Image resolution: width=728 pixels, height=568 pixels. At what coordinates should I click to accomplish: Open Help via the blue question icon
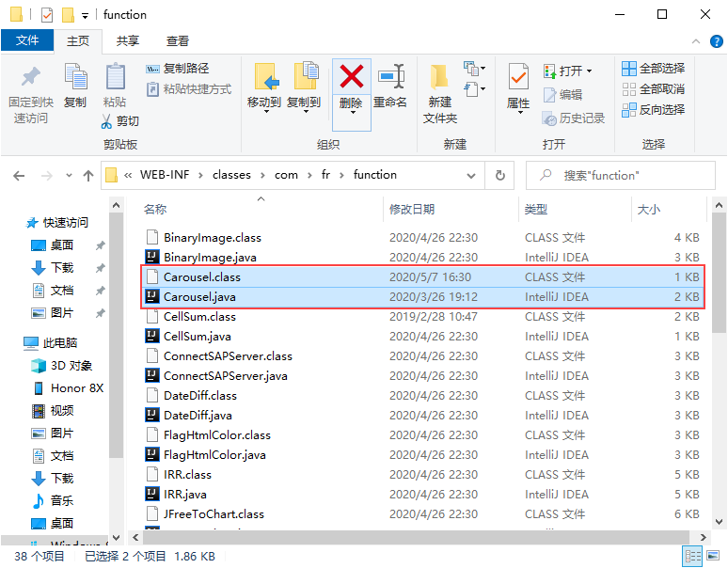click(x=717, y=41)
